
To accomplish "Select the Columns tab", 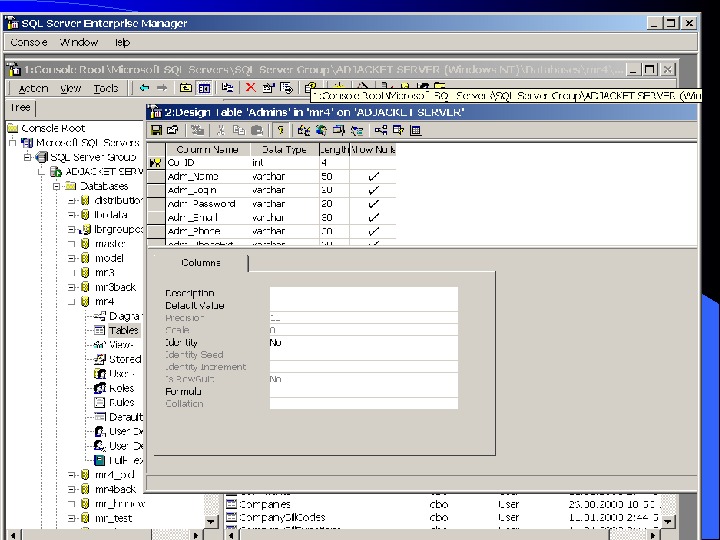I will 201,263.
